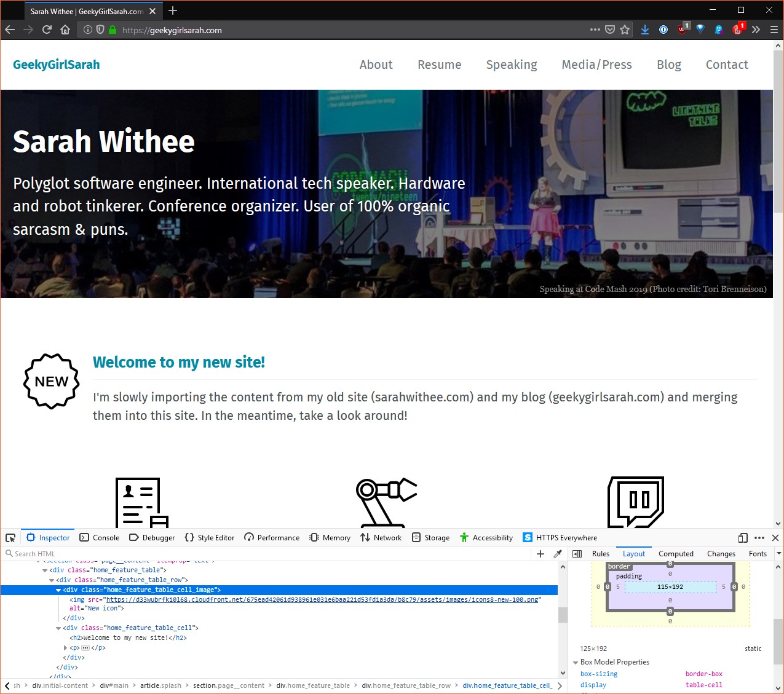
Task: Bookmark this page with the star icon
Action: tap(625, 30)
